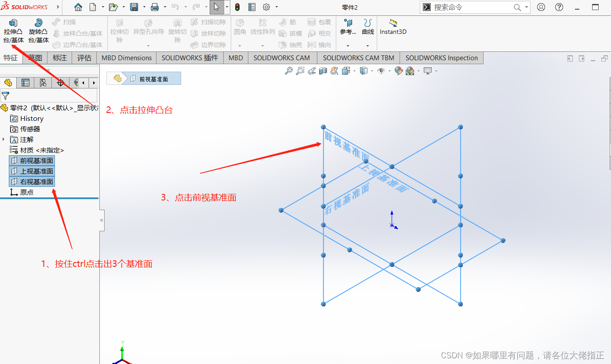
Task: Expand the Annotations (注解) tree node
Action: [4, 139]
